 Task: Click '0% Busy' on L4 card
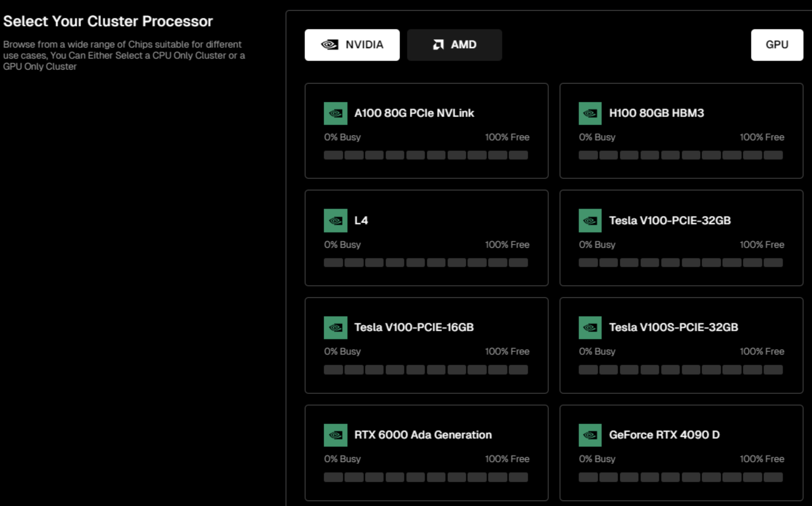click(342, 245)
